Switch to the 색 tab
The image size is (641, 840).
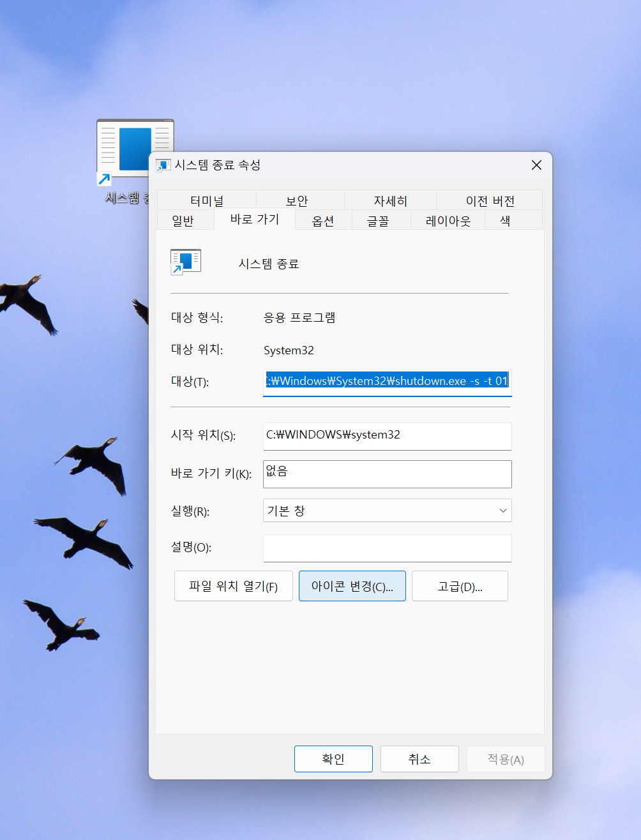click(x=505, y=220)
